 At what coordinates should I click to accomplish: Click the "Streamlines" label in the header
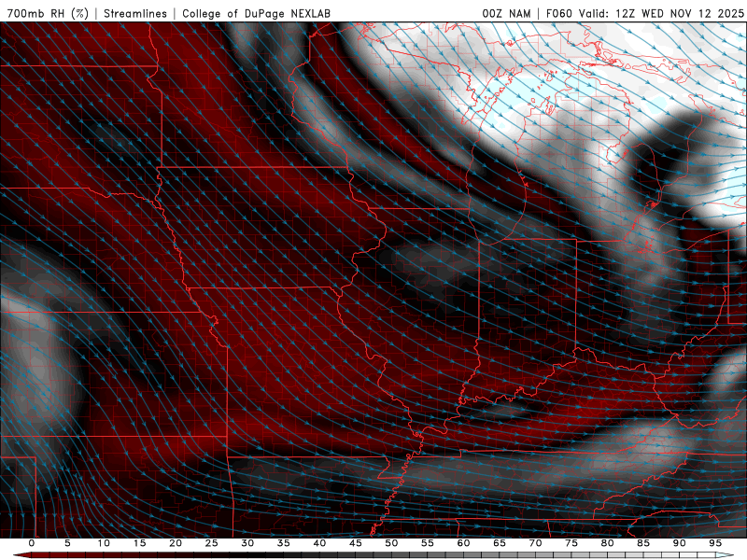coord(135,13)
